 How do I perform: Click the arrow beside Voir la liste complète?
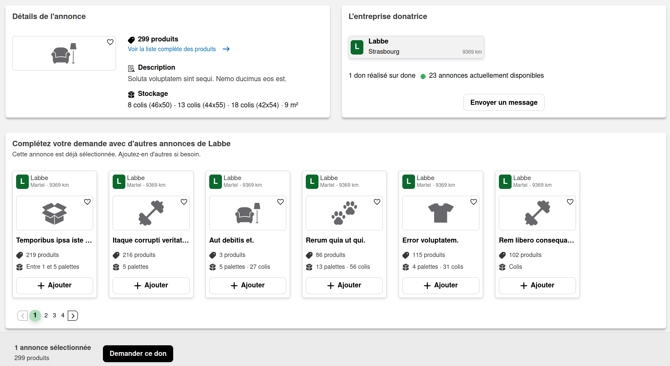[x=226, y=49]
